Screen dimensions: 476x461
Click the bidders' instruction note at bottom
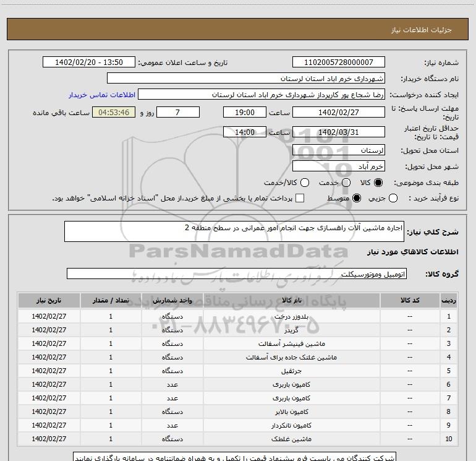coord(235,457)
